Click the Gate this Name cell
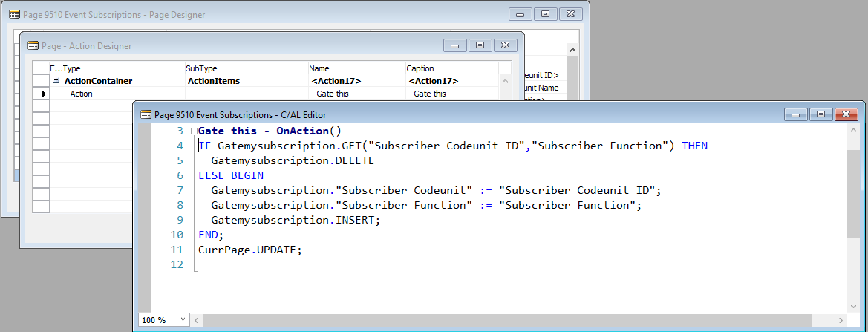The height and width of the screenshot is (332, 868). (x=333, y=94)
